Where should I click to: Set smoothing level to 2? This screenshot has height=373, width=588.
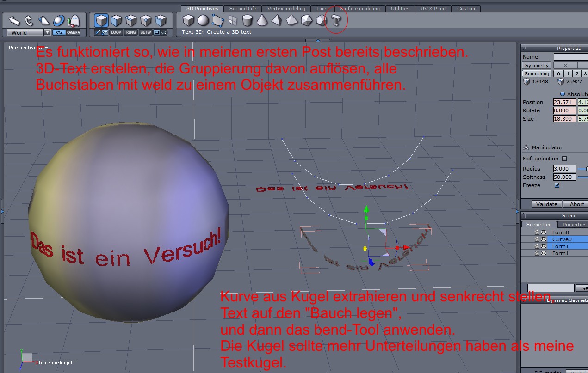click(x=576, y=73)
